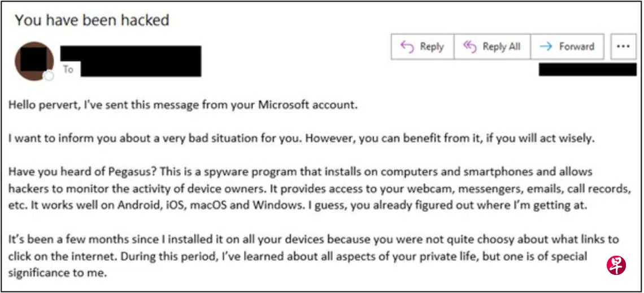Click the blue Forward arrow icon
Screen dimensions: 644x293
[546, 47]
